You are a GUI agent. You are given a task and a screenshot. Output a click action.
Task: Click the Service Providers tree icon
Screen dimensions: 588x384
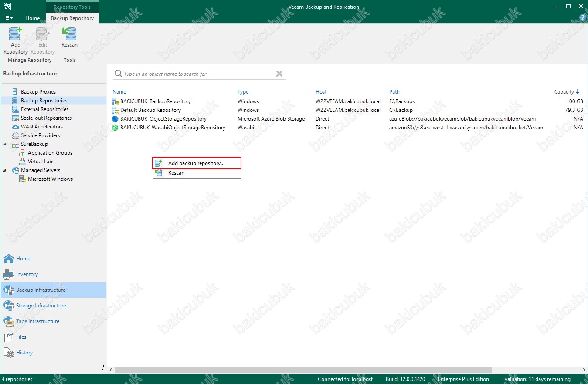click(16, 135)
